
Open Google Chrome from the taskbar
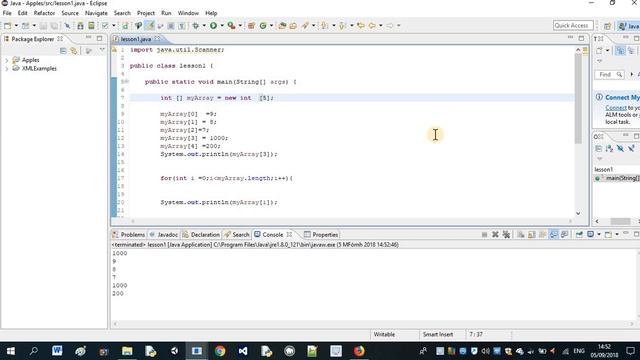pyautogui.click(x=220, y=351)
